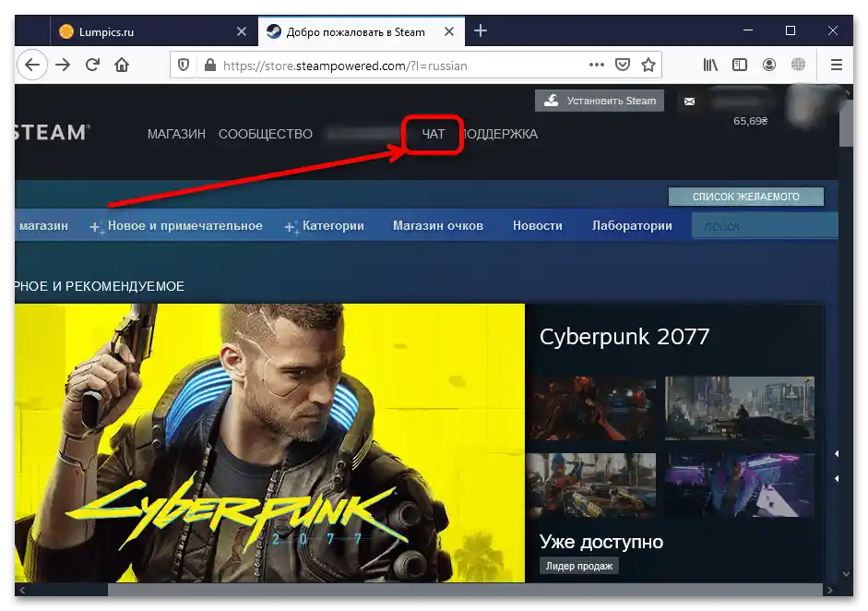Open tracking protection shield icon in address bar
Viewport: 868px width, 611px height.
184,66
